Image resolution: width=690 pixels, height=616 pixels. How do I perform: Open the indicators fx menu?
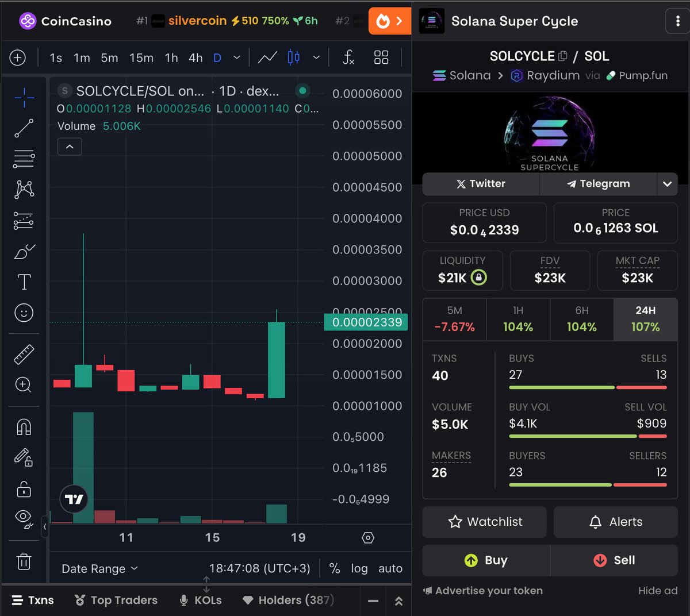[x=348, y=57]
